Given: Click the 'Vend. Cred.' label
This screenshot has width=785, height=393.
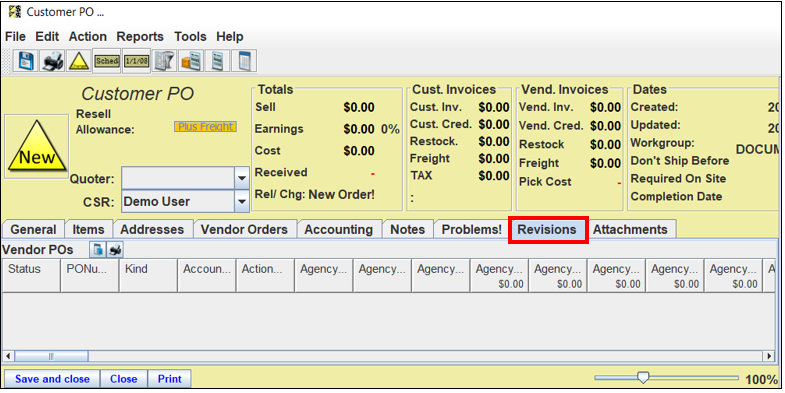Looking at the screenshot, I should point(551,126).
